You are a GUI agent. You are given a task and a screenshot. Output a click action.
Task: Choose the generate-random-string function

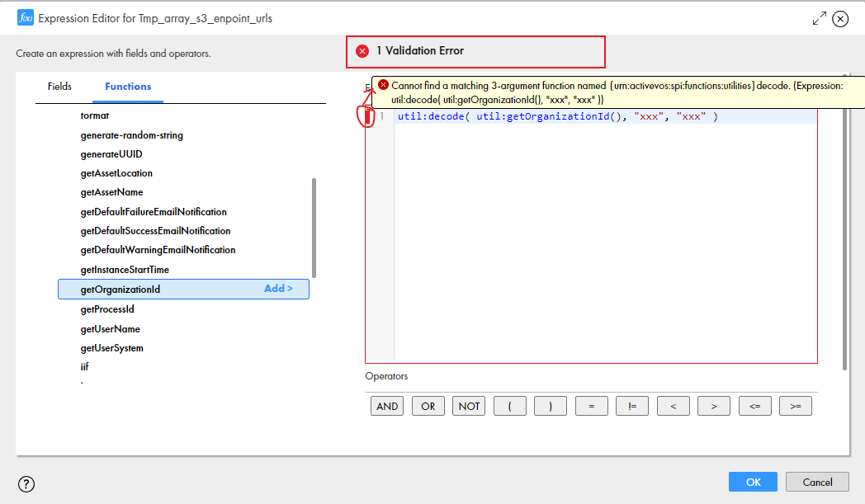pos(132,135)
